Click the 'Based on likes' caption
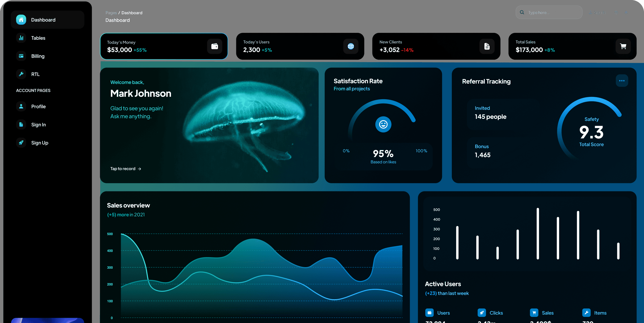Image resolution: width=644 pixels, height=323 pixels. click(383, 162)
